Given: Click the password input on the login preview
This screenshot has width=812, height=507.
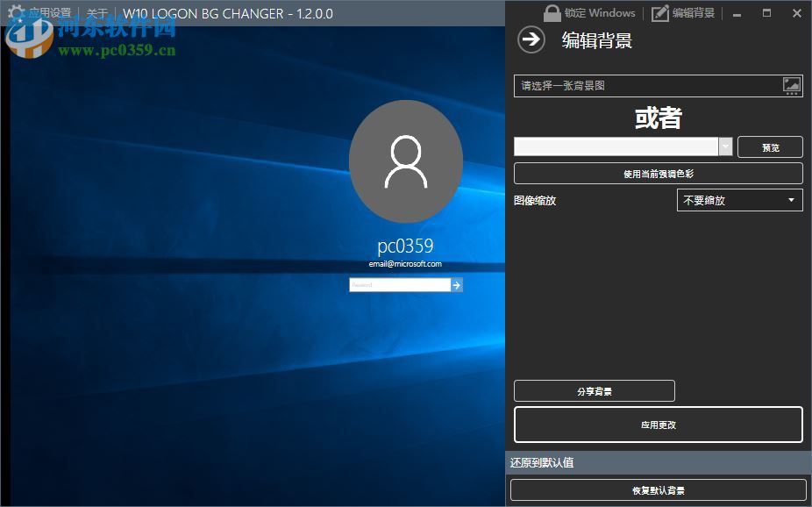Looking at the screenshot, I should [x=399, y=284].
